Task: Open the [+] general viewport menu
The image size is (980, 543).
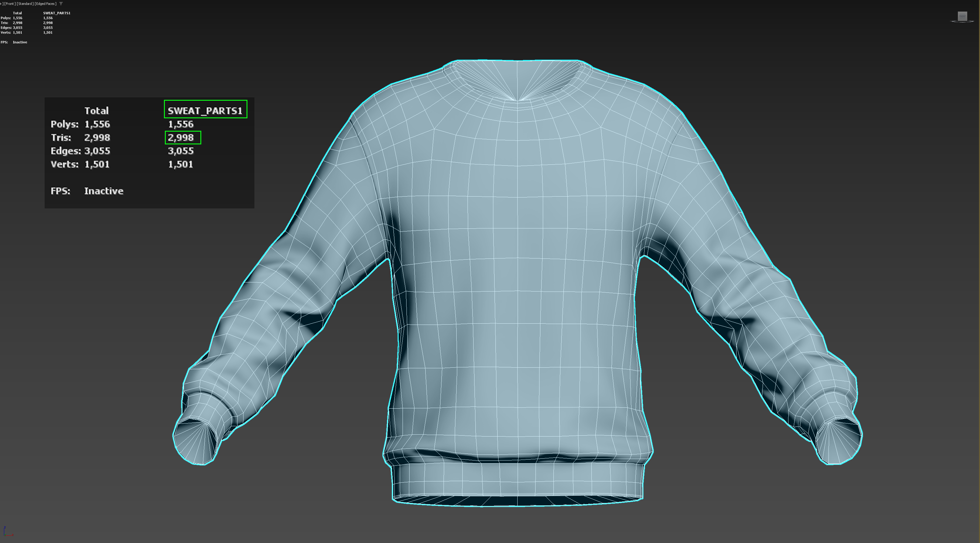Action: [1, 4]
